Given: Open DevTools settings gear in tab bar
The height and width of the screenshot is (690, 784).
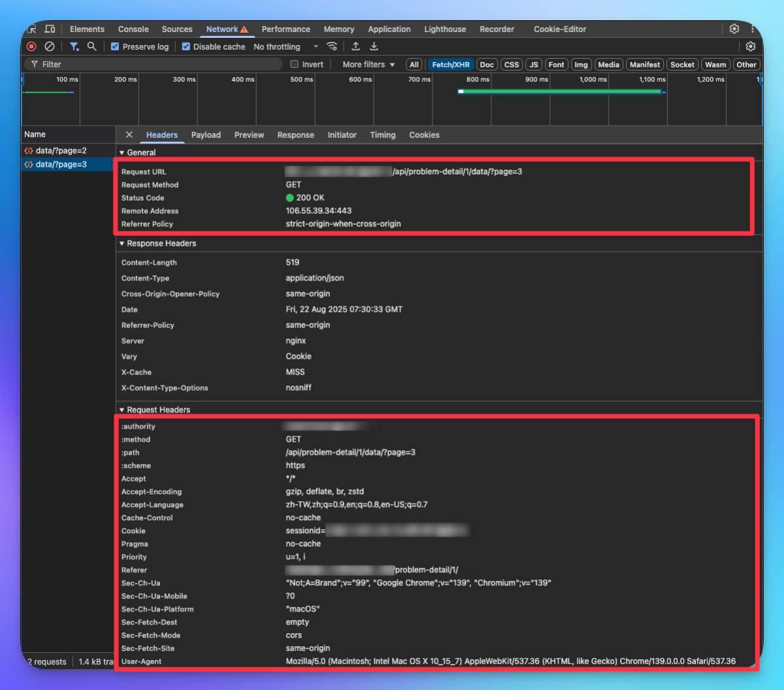Looking at the screenshot, I should click(x=734, y=29).
